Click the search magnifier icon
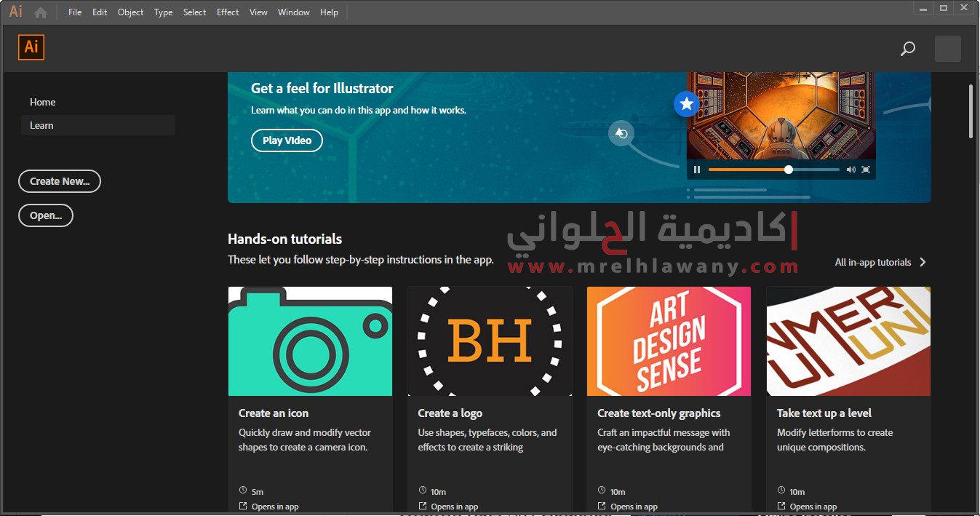This screenshot has height=516, width=980. pos(908,49)
